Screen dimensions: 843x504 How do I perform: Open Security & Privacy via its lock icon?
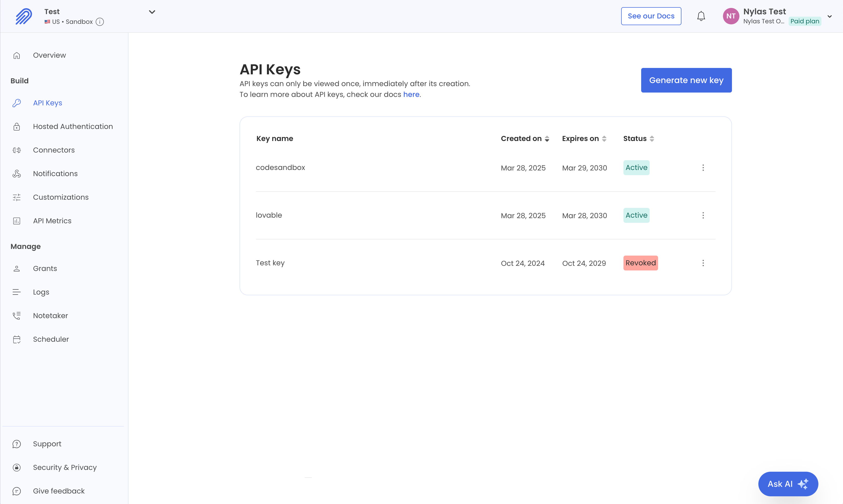pos(17,467)
